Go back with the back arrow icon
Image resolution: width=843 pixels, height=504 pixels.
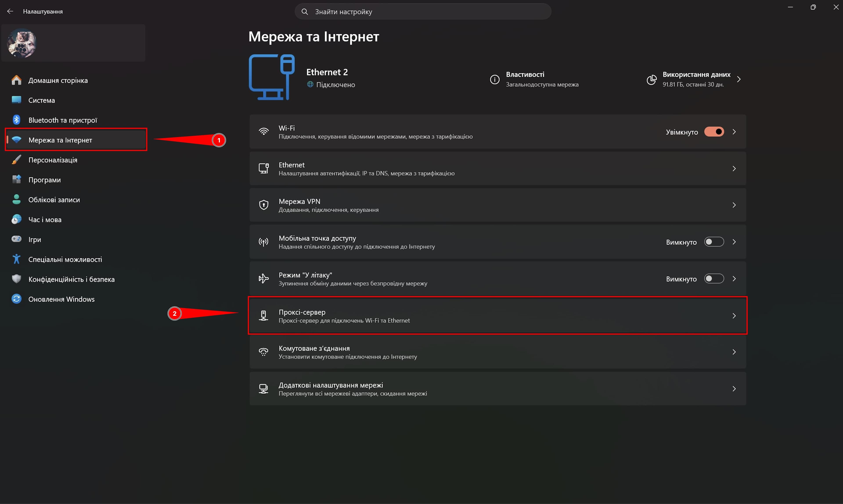(10, 11)
